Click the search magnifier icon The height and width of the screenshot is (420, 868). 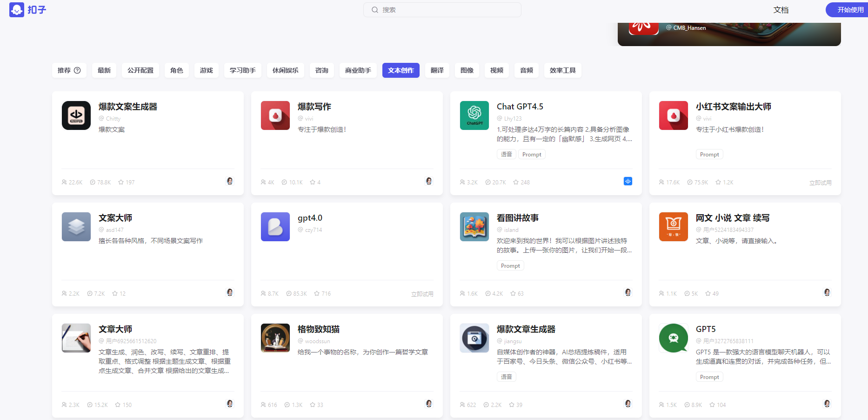click(x=374, y=9)
